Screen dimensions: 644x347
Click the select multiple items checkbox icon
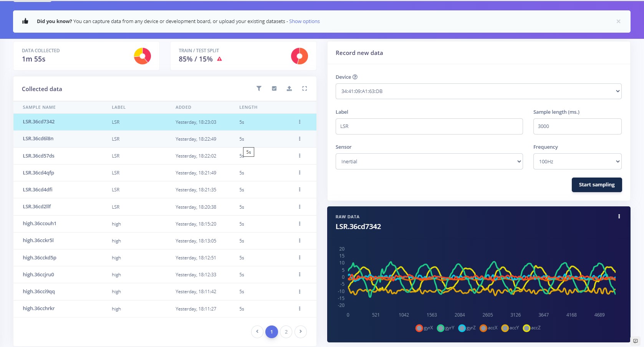point(274,88)
